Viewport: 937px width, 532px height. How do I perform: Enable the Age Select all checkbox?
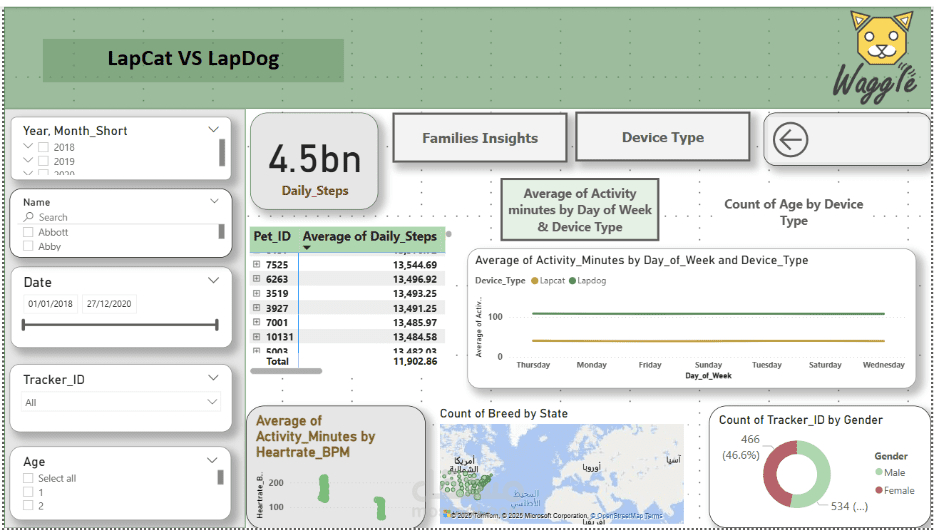(x=29, y=478)
